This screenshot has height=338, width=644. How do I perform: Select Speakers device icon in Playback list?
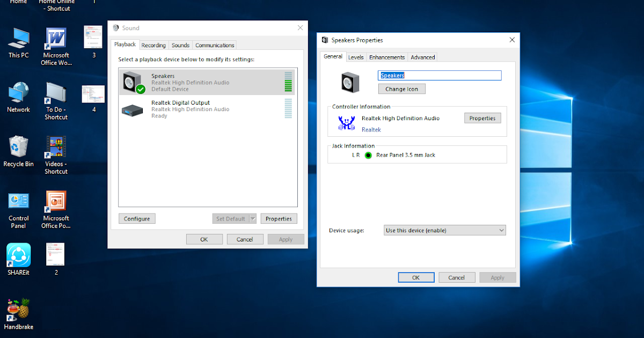134,82
